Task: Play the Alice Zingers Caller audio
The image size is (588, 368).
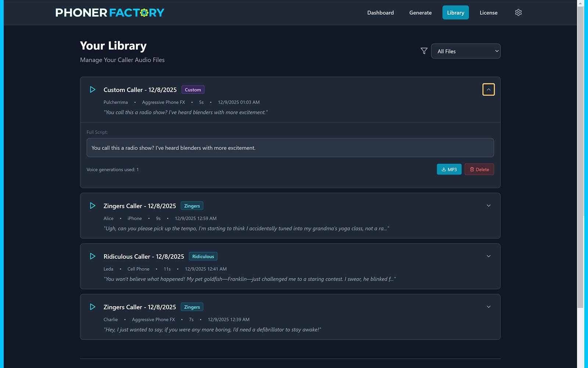Action: pyautogui.click(x=93, y=206)
